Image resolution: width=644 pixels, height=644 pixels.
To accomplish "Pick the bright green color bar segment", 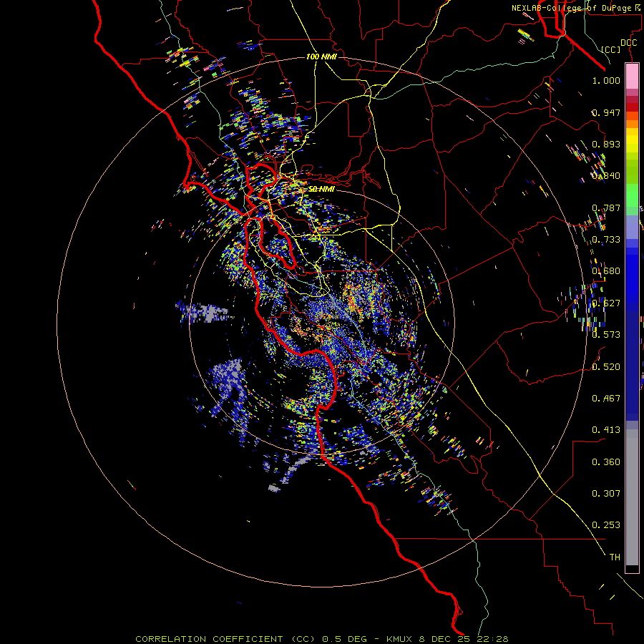I will pos(632,195).
